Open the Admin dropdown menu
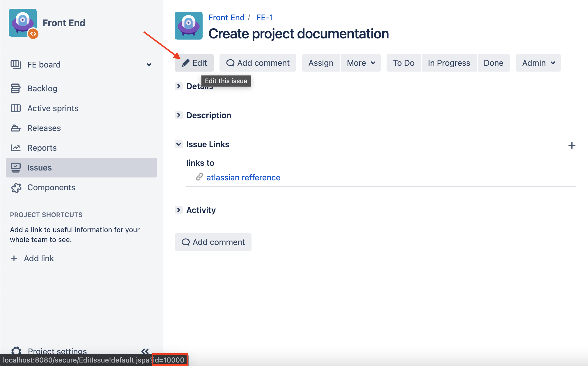 538,63
